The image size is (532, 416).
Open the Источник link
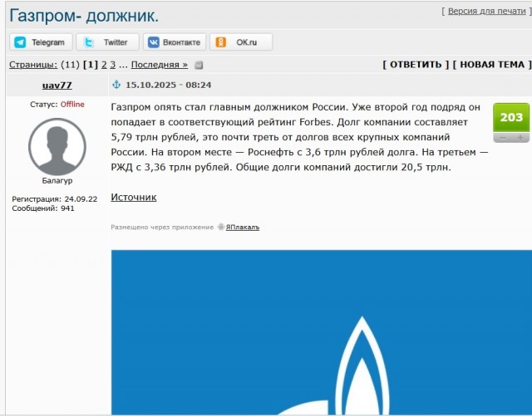tap(134, 198)
